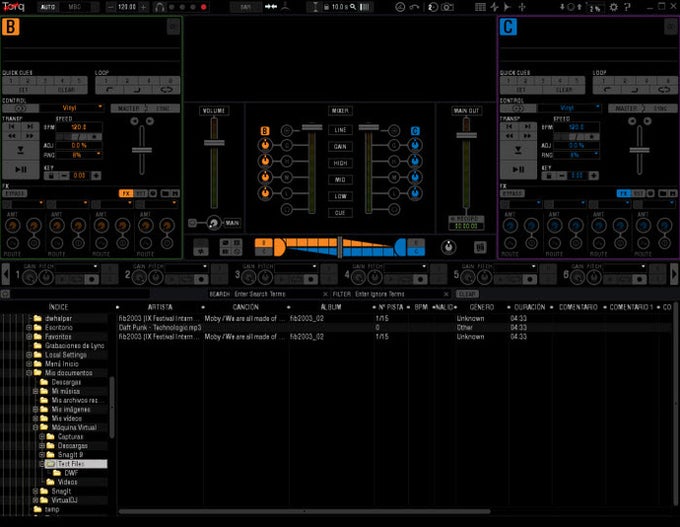Click the MAIN button beside headphone knob
This screenshot has height=527, width=680.
click(232, 223)
